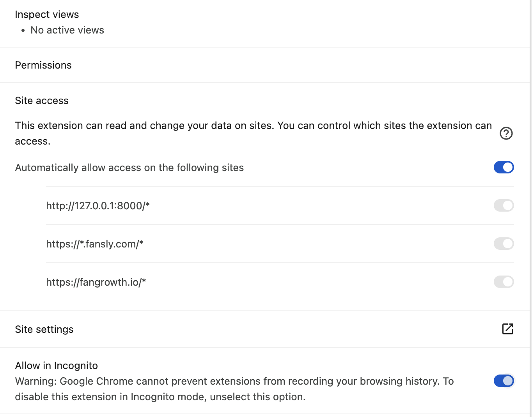Click the Site settings label
532x417 pixels.
coord(44,329)
